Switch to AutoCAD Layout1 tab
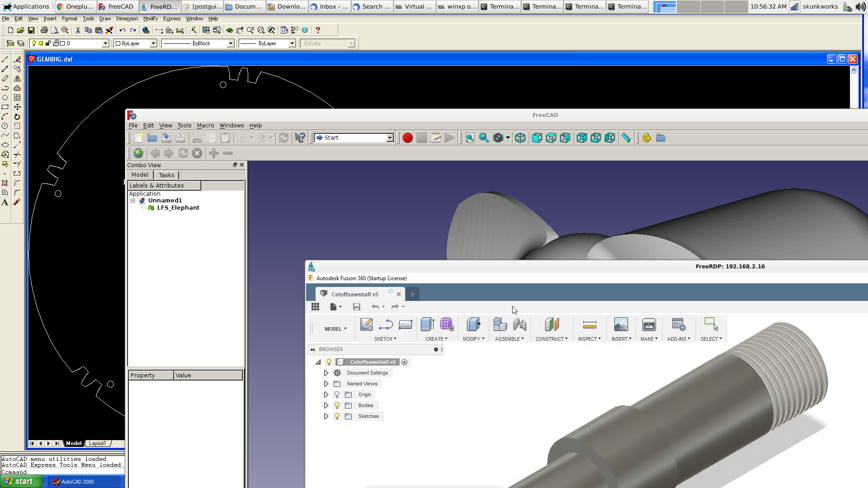The height and width of the screenshot is (488, 868). [x=98, y=443]
